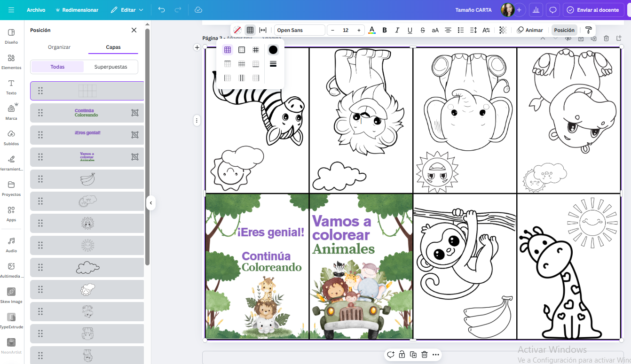Toggle uppercase aA formatting
This screenshot has width=631, height=364.
(x=435, y=30)
